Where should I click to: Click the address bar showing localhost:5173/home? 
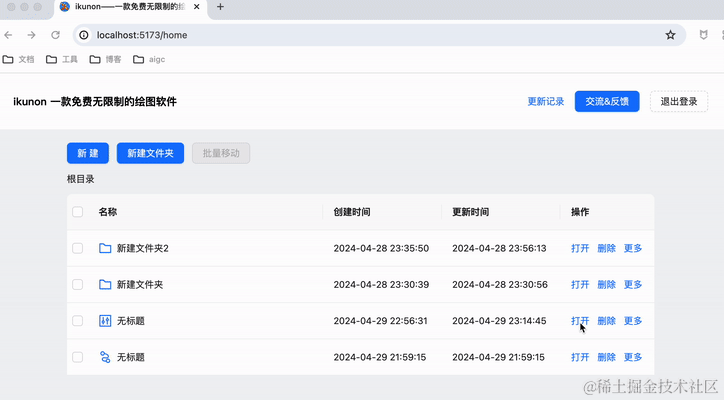(379, 35)
